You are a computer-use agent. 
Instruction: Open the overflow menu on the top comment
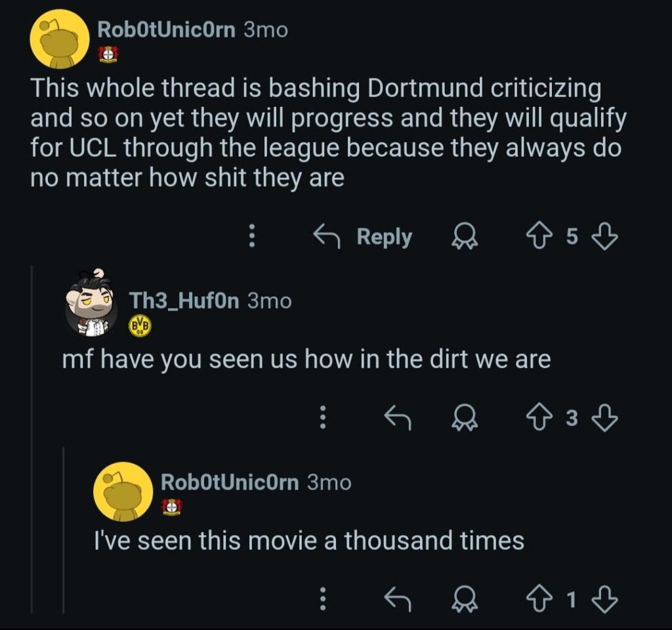[251, 237]
